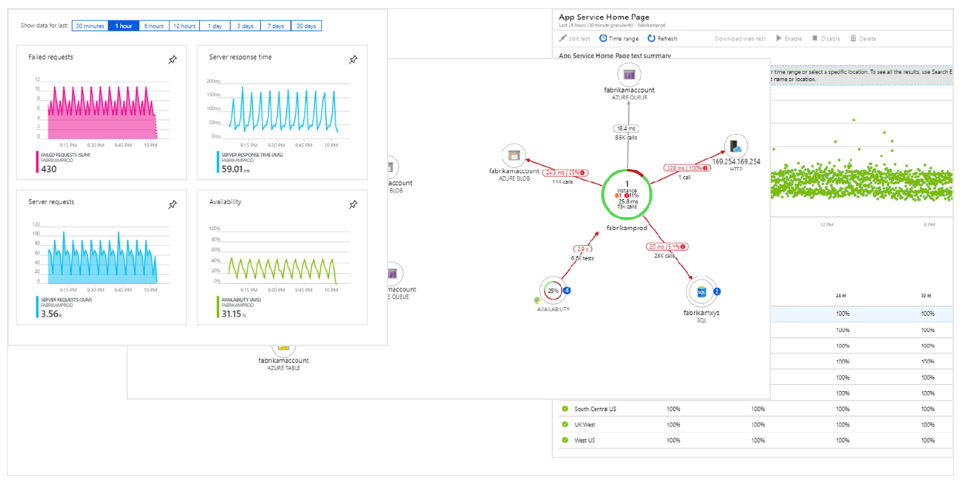Open the Availability 25% node circle

pos(553,291)
